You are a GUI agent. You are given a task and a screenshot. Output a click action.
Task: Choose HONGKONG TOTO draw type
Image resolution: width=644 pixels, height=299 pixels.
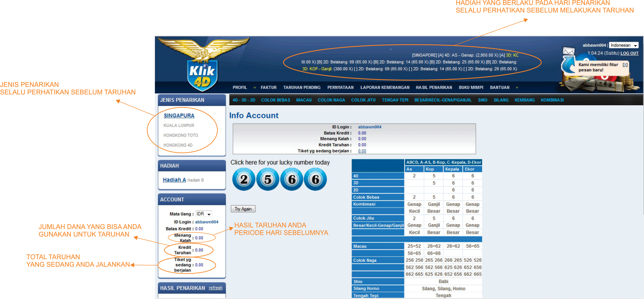click(x=181, y=135)
